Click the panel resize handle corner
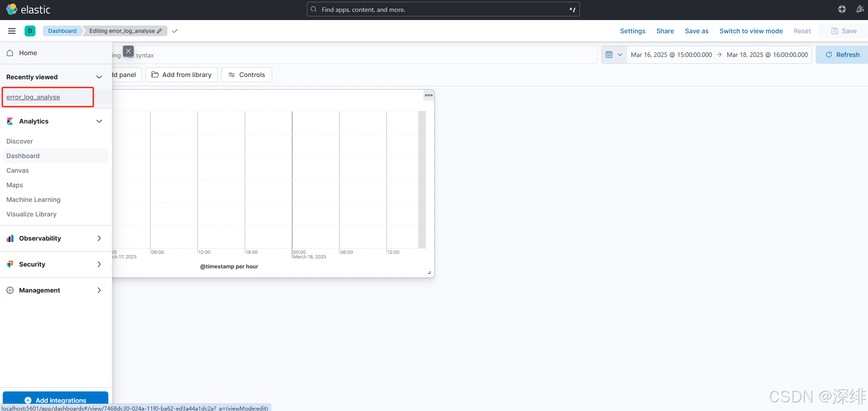Screen dimensions: 868x411 click(x=429, y=272)
